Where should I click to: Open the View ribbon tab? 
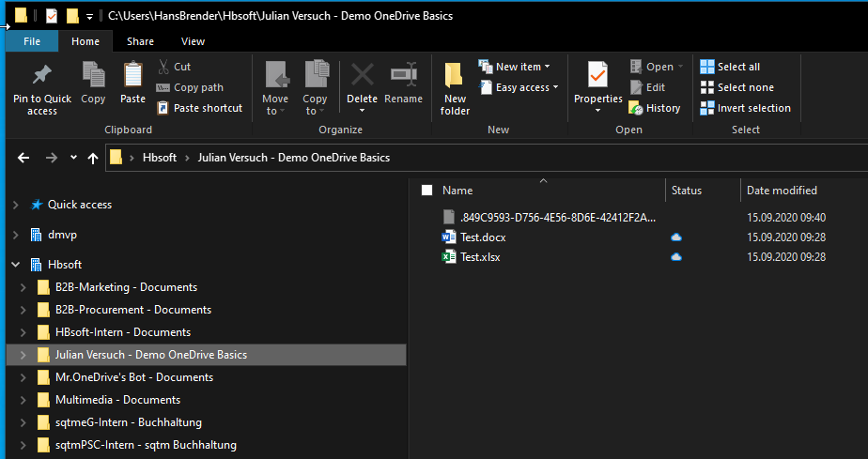click(x=194, y=41)
